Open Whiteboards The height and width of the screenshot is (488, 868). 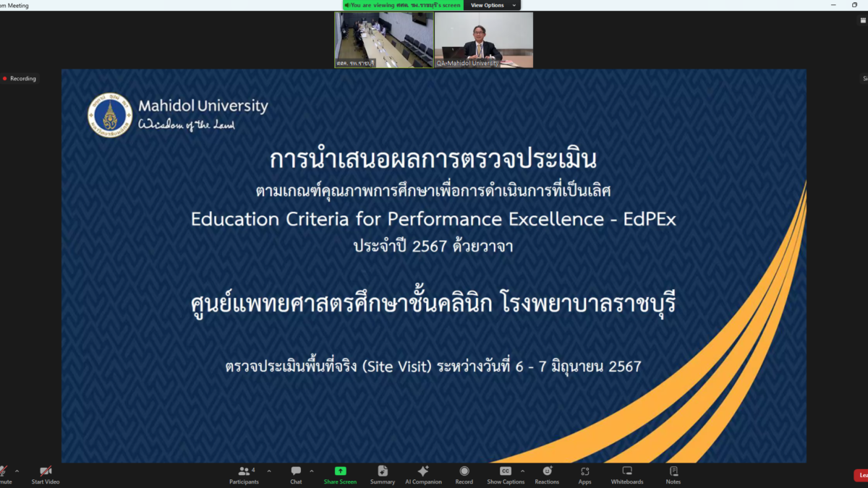click(627, 474)
